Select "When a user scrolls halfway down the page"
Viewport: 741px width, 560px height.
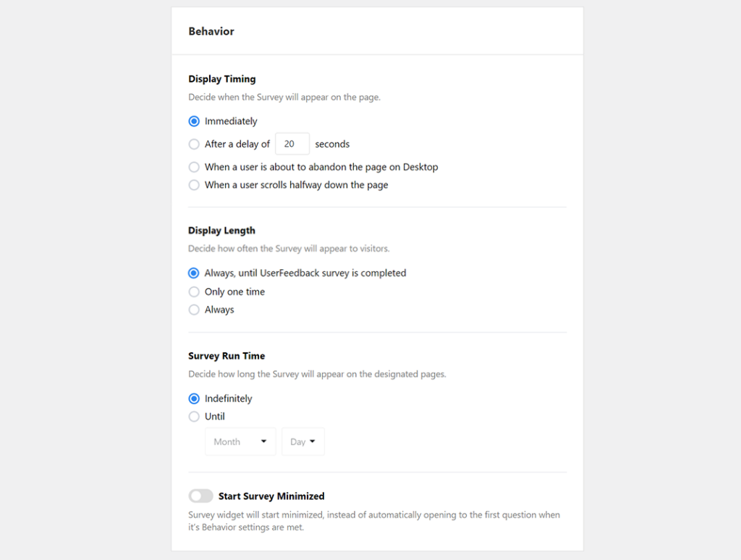tap(194, 184)
